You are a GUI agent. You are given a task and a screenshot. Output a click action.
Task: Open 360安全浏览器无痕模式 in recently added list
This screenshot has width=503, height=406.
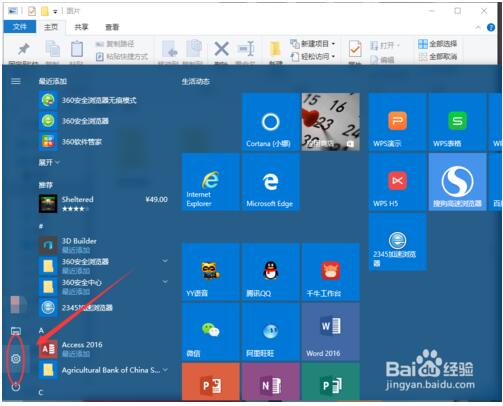103,100
